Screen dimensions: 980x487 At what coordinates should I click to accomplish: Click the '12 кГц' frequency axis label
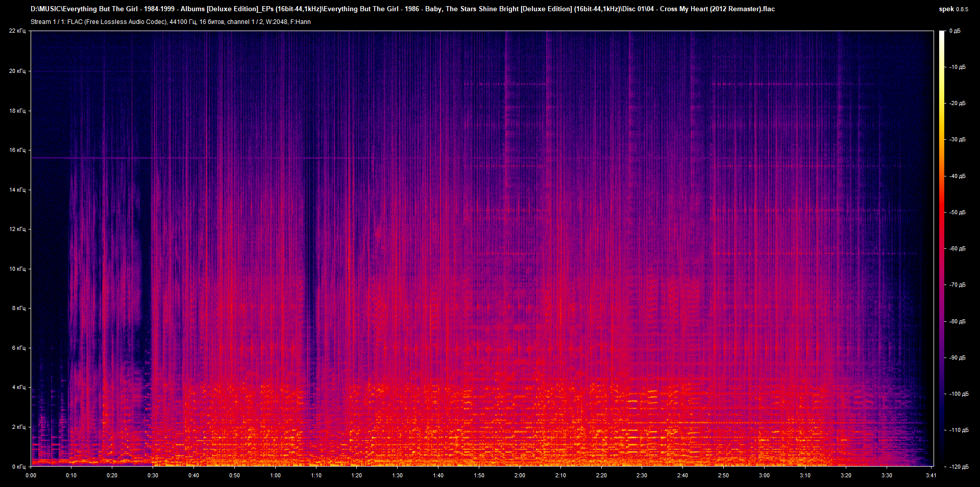17,229
